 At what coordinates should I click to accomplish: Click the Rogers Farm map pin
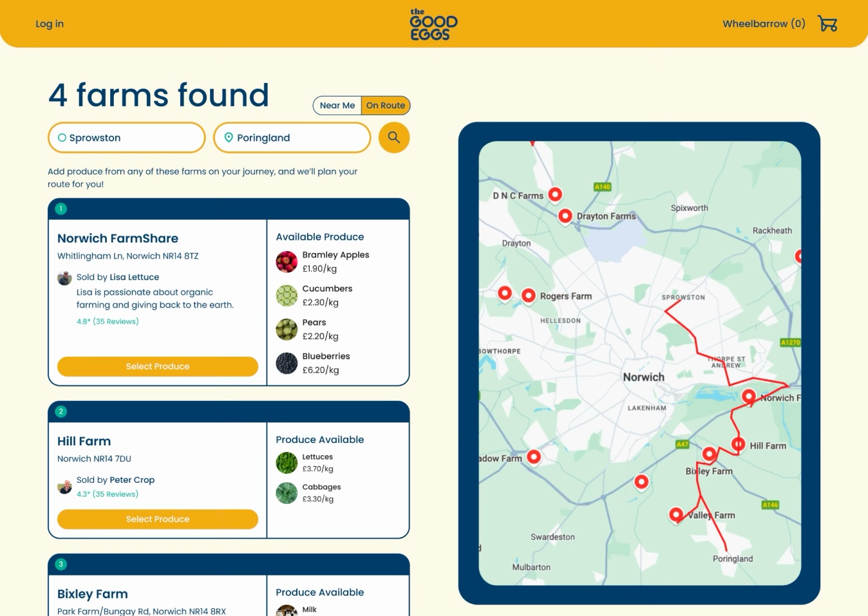click(529, 295)
